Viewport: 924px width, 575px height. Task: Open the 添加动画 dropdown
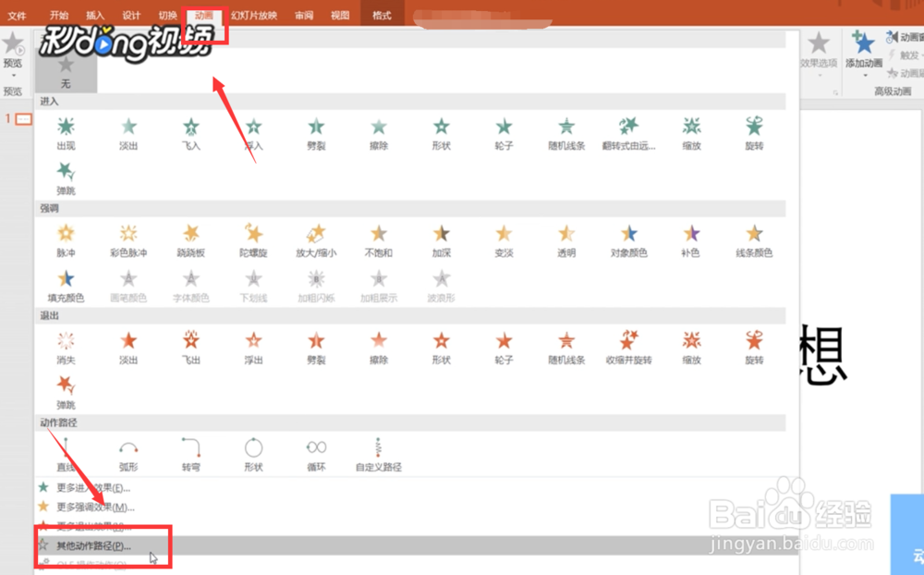[864, 55]
